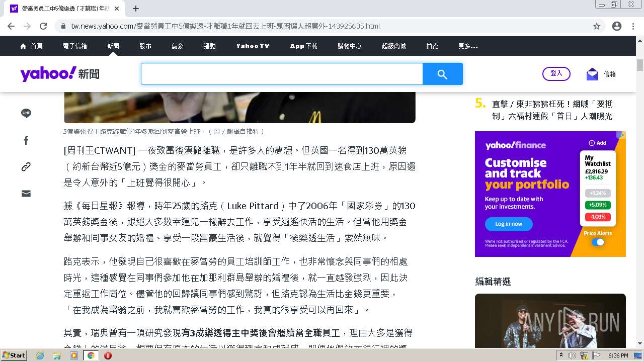Click the Yahoo 新聞 logo
Screen dimensions: 644x362
[x=60, y=74]
